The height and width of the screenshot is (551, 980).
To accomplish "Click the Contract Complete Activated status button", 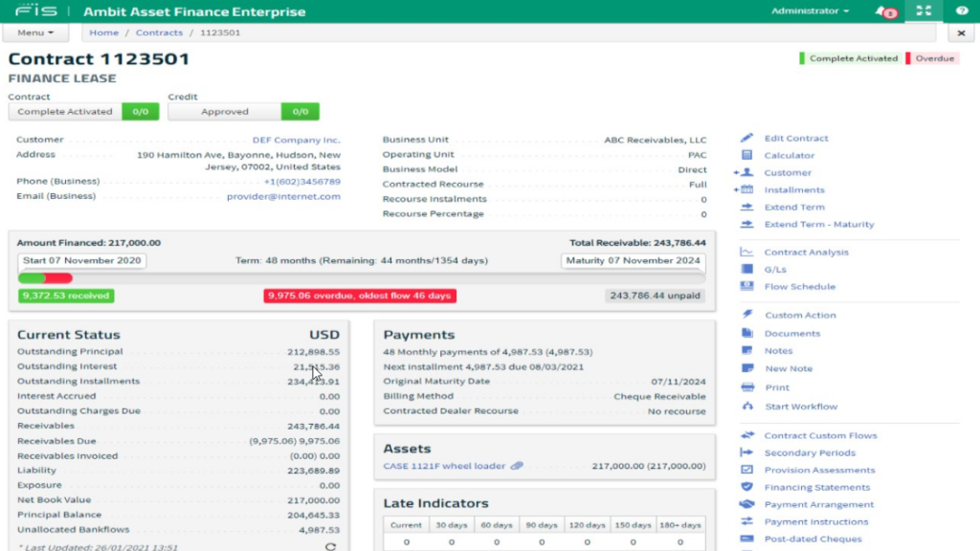I will 65,111.
